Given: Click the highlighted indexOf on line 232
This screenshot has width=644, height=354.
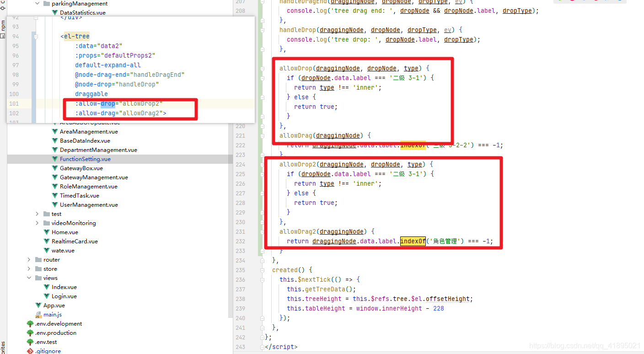Looking at the screenshot, I should (x=413, y=241).
